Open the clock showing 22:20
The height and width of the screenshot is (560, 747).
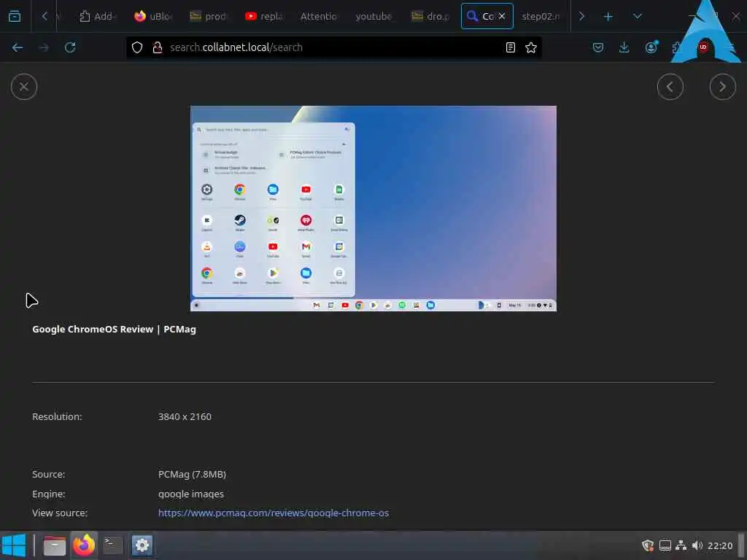[x=720, y=545]
